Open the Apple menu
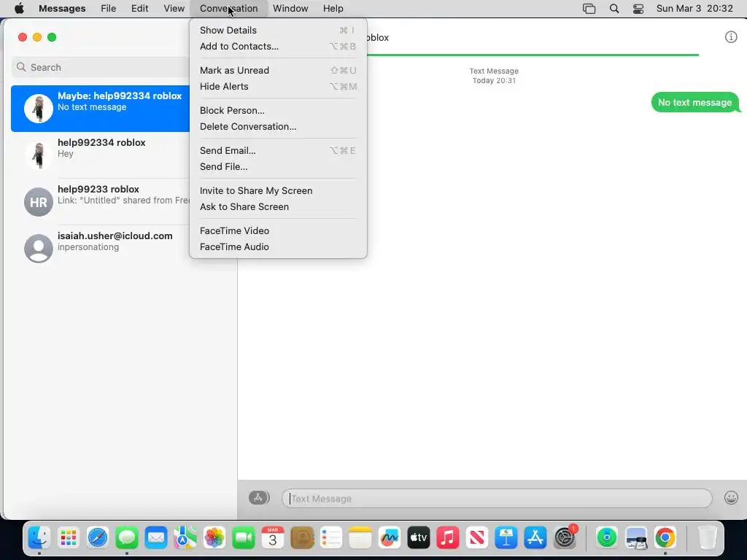 click(x=19, y=9)
